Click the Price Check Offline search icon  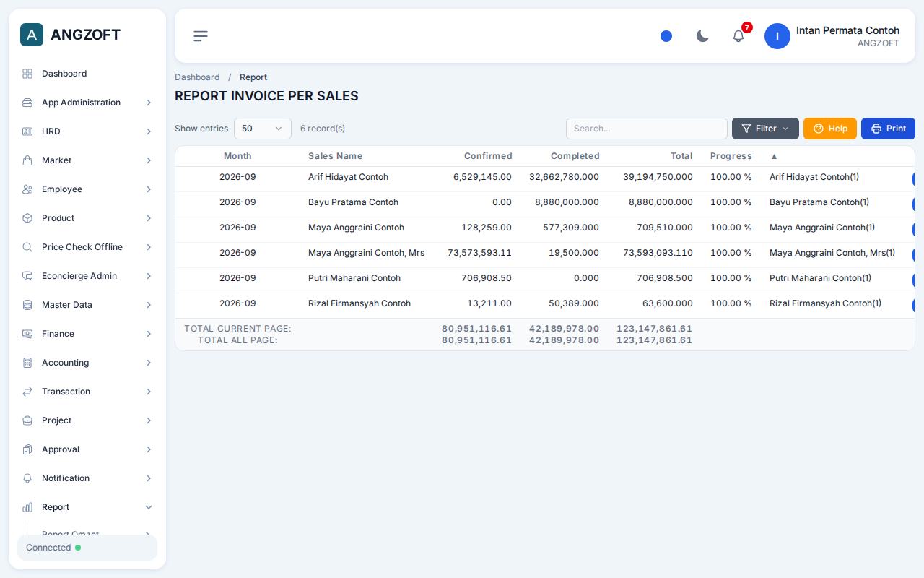(x=27, y=247)
